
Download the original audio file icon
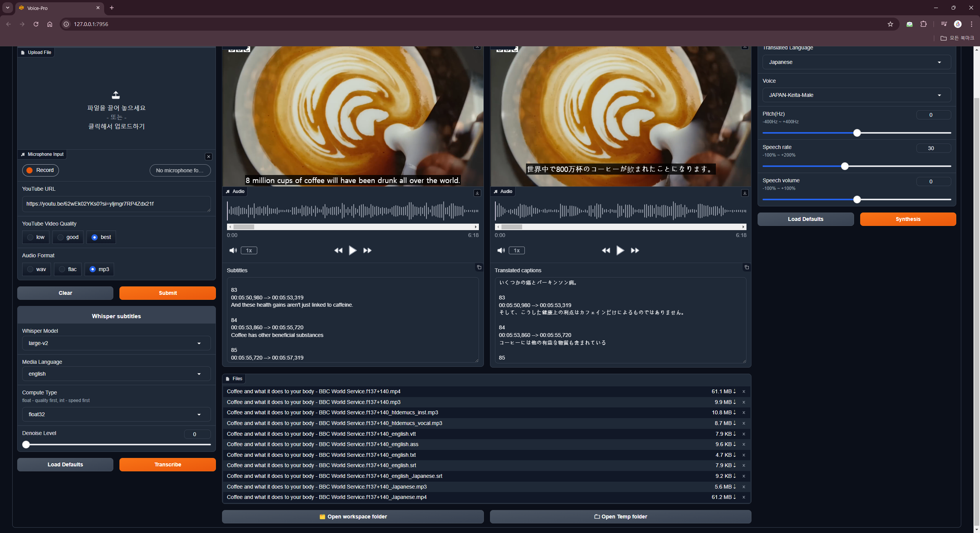click(477, 193)
